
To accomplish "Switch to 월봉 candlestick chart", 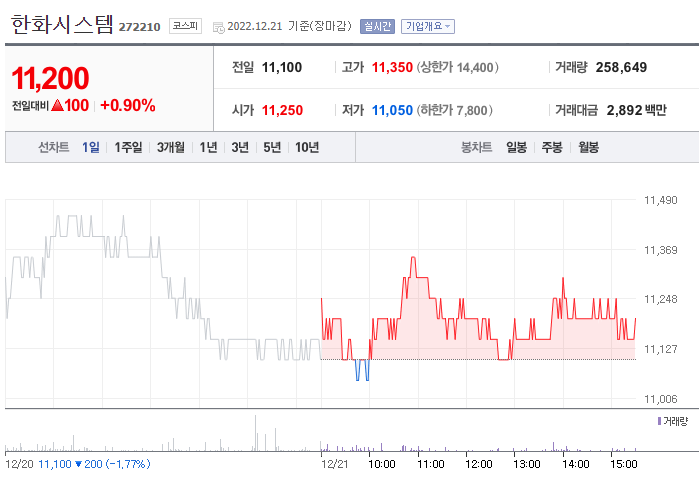I will [x=588, y=147].
